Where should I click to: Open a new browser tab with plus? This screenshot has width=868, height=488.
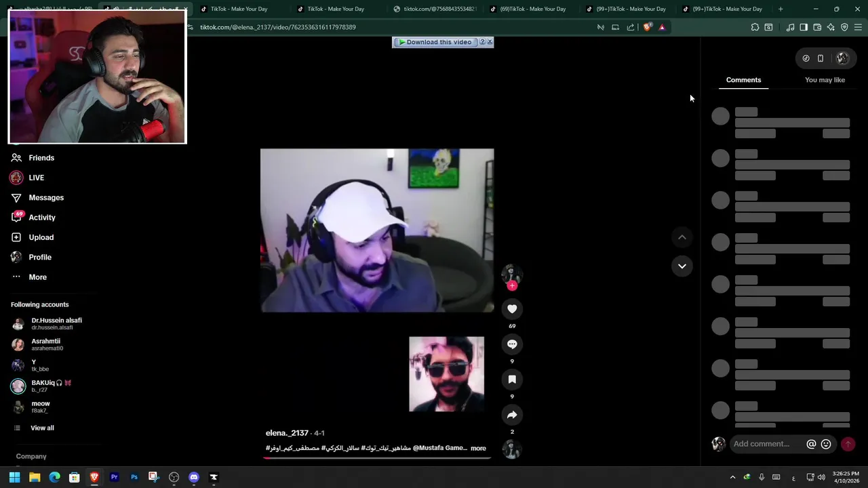[x=781, y=9]
